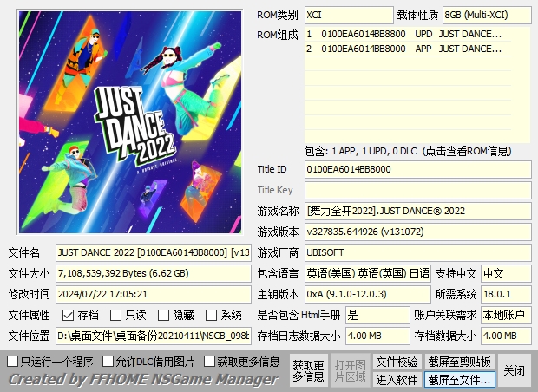Image resolution: width=538 pixels, height=392 pixels.
Task: Enable 只运行一个程序 option
Action: (x=13, y=361)
